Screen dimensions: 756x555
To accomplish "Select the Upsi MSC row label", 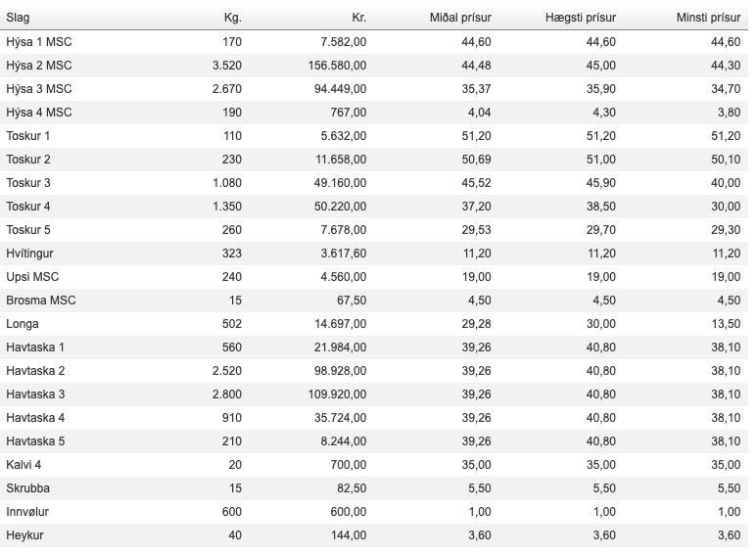I will pos(32,276).
